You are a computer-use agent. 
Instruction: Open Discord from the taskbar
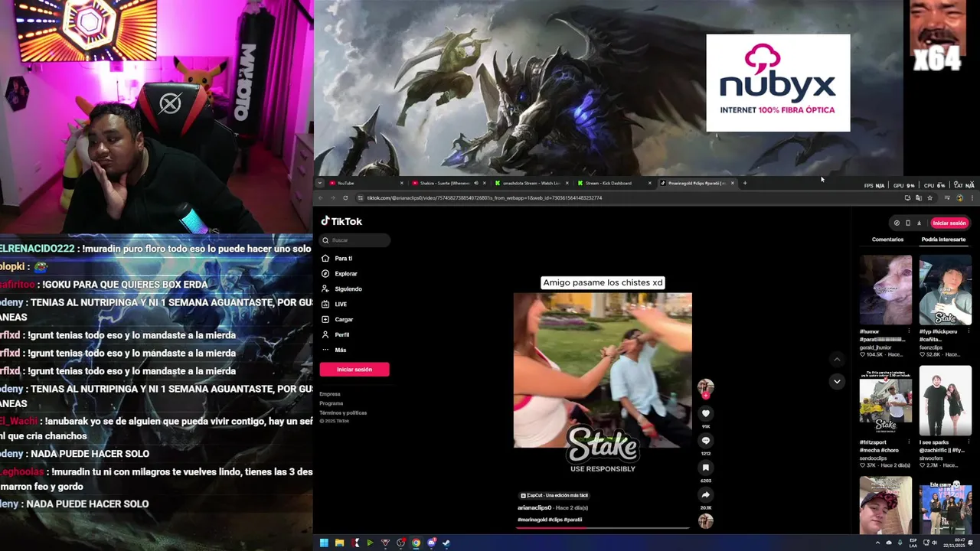click(x=431, y=543)
